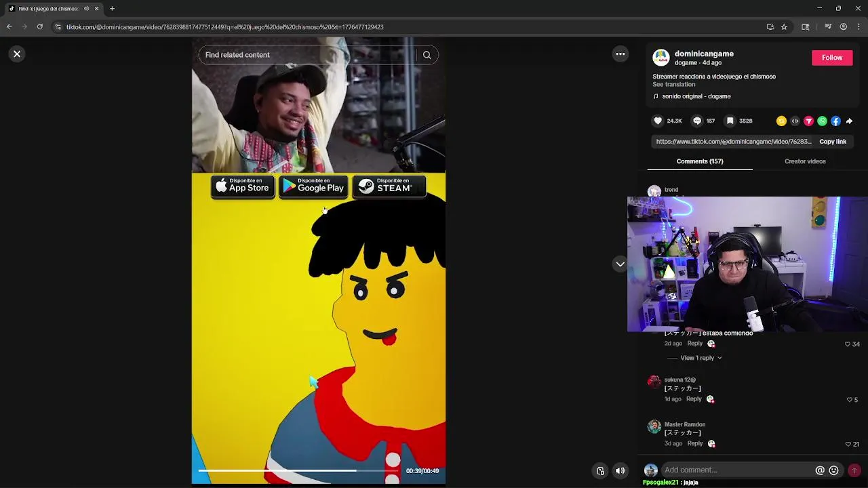
Task: Click browser extensions icon
Action: coord(805,27)
